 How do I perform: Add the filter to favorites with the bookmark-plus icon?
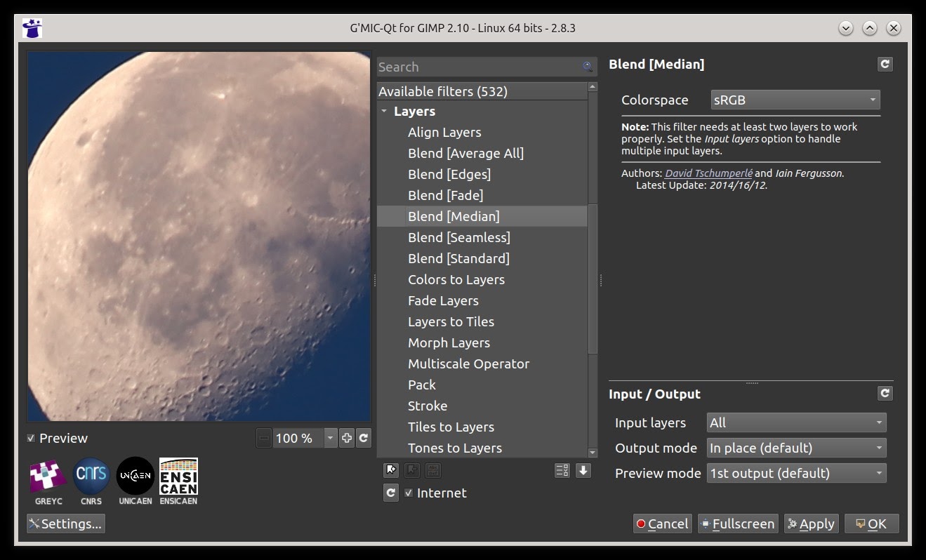click(391, 470)
